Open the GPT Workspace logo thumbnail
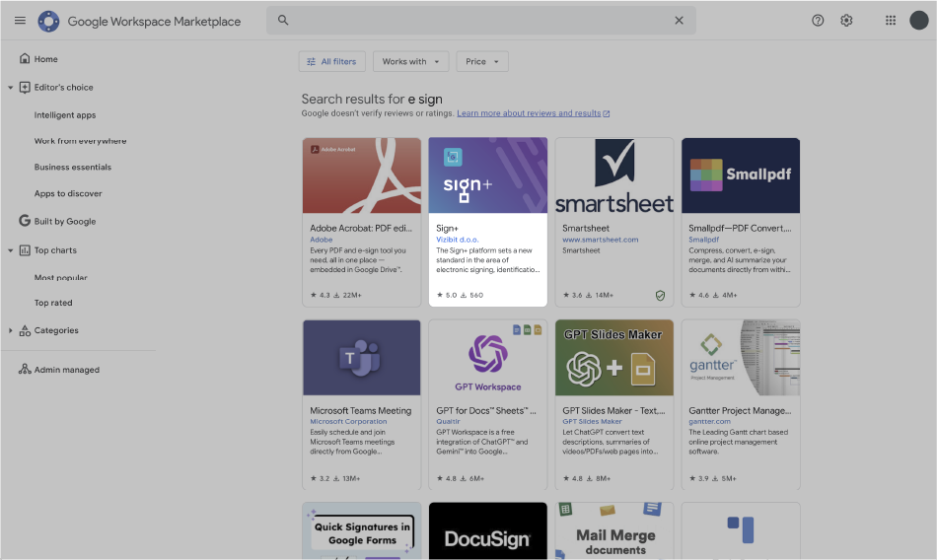The width and height of the screenshot is (937, 560). point(487,358)
